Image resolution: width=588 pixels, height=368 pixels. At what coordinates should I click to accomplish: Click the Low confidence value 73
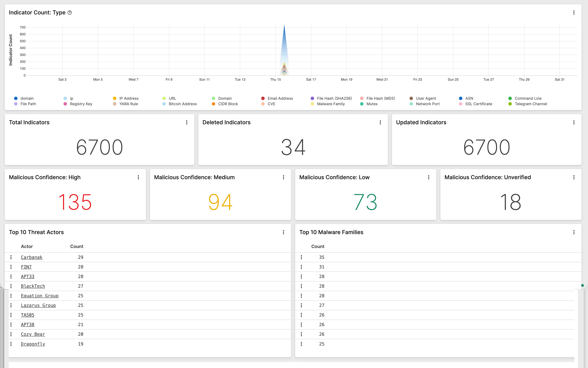pyautogui.click(x=366, y=202)
